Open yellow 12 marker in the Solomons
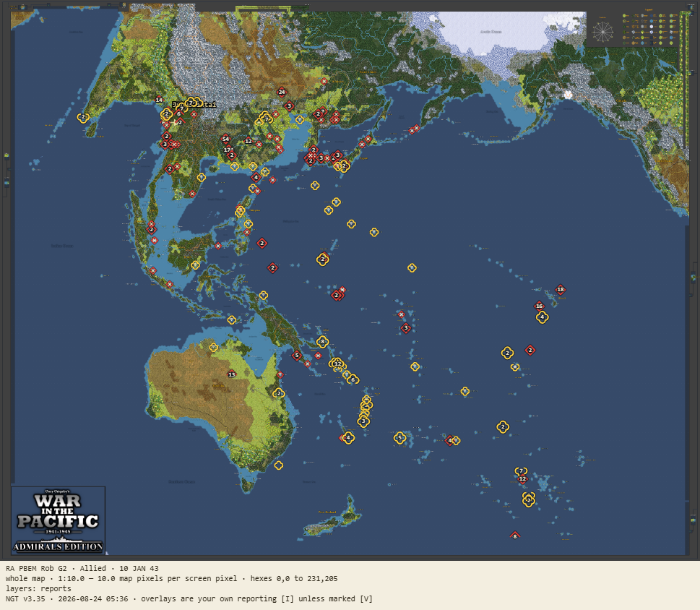 [338, 364]
